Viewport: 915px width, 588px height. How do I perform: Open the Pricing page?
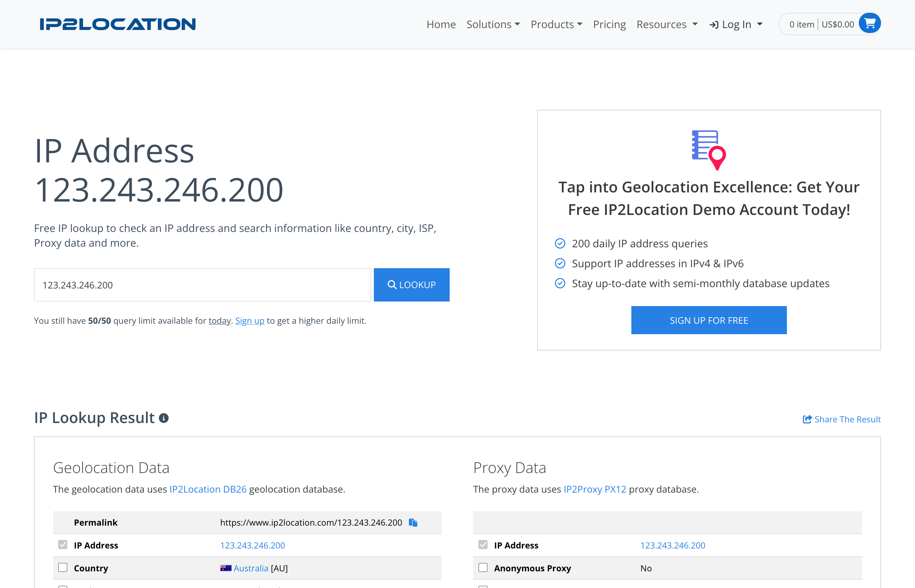[609, 24]
